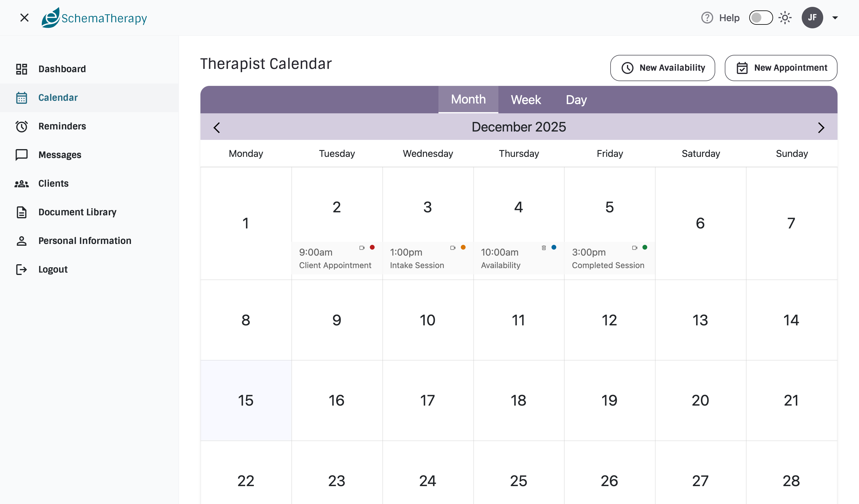Click blue status dot on Availability
The width and height of the screenshot is (859, 504).
pos(554,248)
